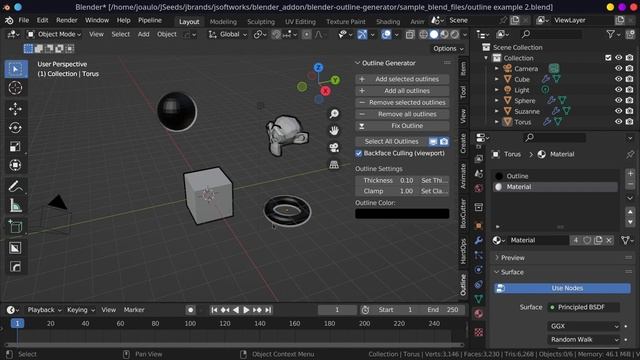
Task: Play animation forward
Action: click(246, 310)
